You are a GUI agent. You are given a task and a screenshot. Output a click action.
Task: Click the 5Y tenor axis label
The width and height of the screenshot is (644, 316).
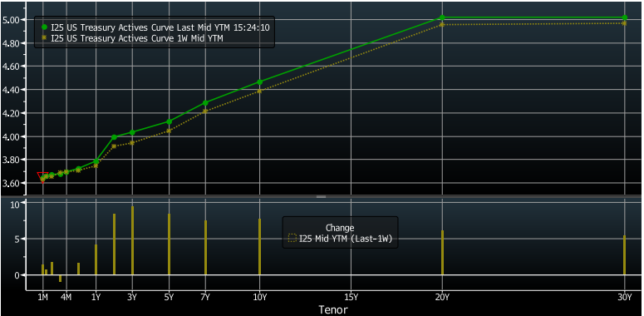pos(169,297)
